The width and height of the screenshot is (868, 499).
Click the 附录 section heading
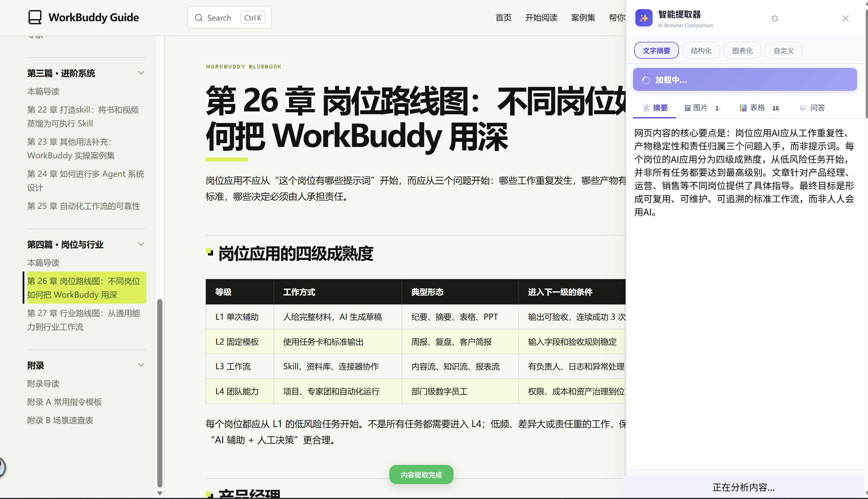(36, 365)
